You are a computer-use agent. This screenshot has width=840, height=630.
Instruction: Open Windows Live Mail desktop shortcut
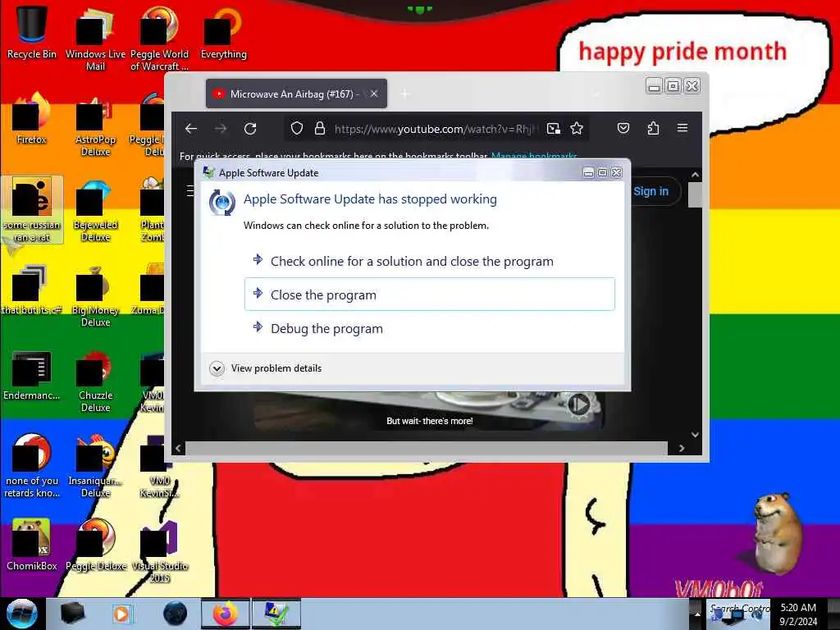(95, 38)
